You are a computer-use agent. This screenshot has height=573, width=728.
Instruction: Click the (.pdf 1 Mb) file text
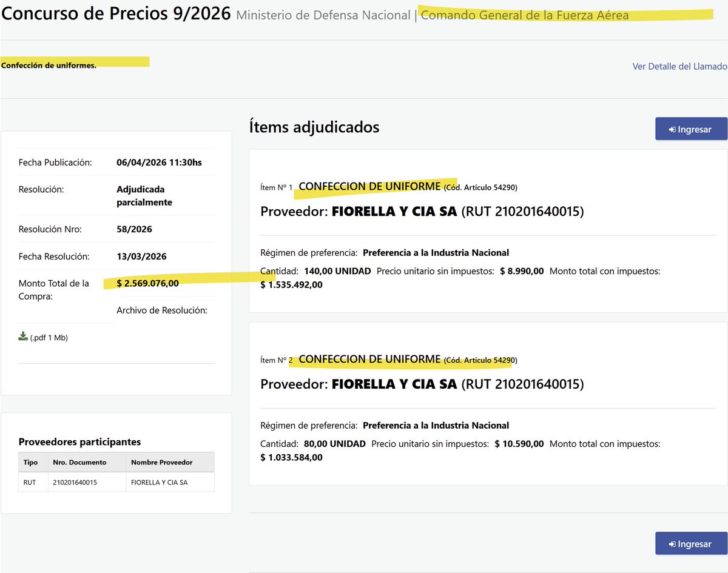[49, 338]
